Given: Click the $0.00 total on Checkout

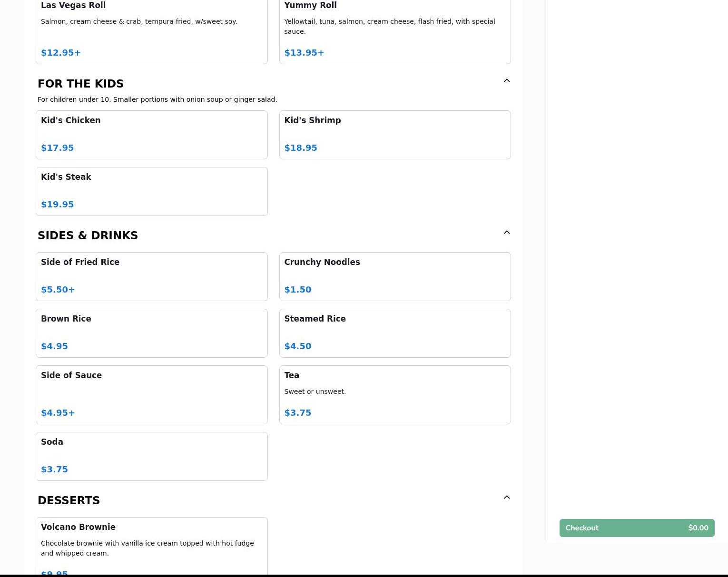Looking at the screenshot, I should [698, 528].
